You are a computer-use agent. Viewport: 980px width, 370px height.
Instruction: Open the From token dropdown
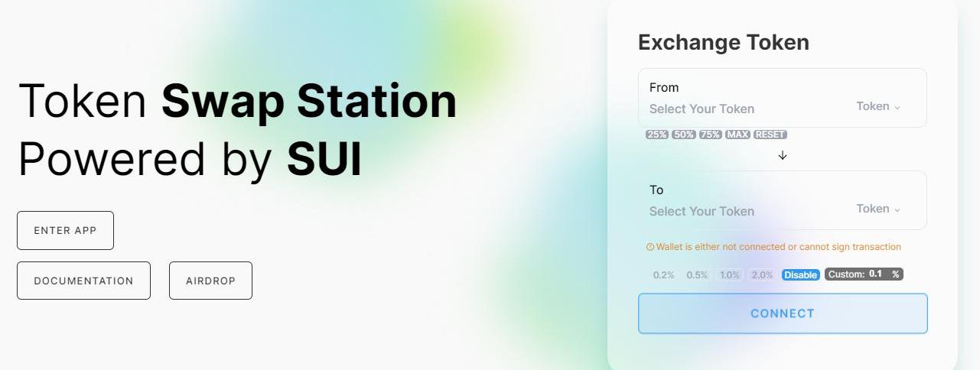(x=877, y=106)
